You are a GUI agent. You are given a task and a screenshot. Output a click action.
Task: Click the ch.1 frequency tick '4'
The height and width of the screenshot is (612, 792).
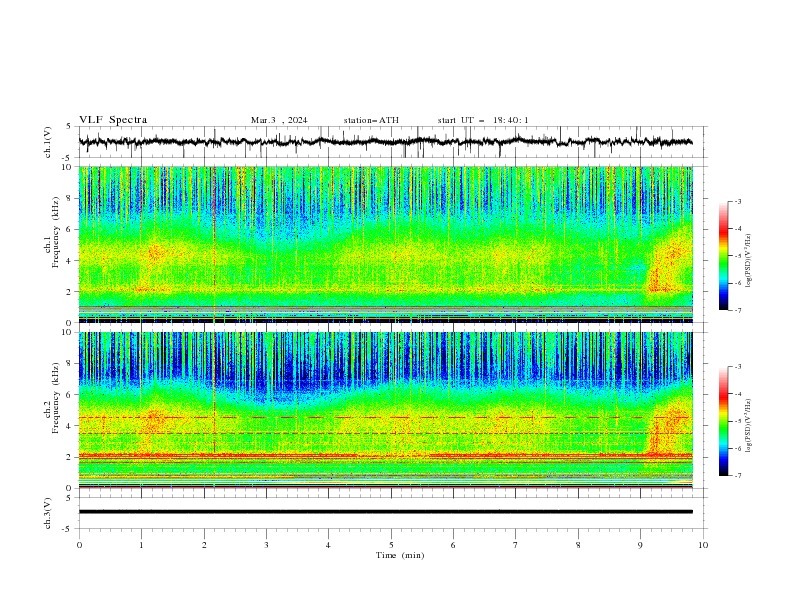(x=70, y=261)
